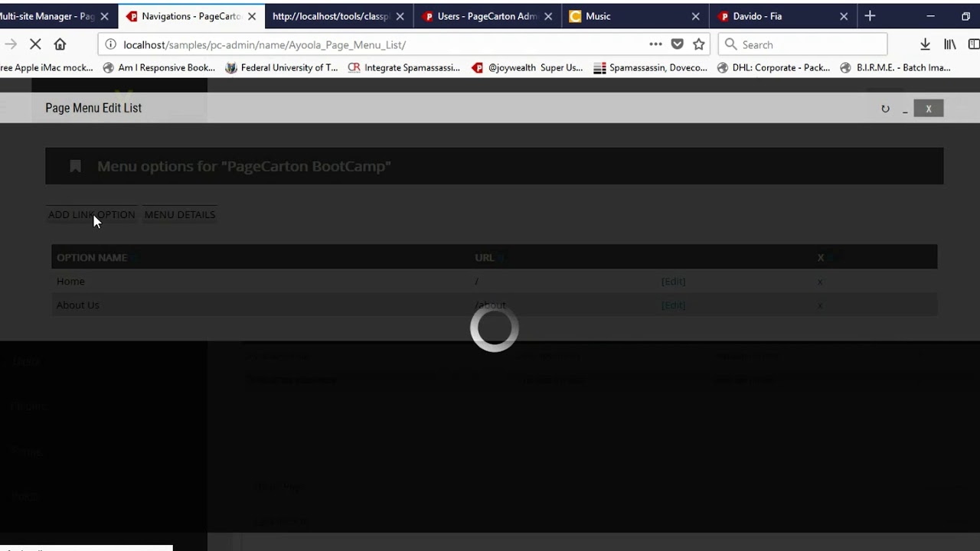980x551 pixels.
Task: Click ADD LINK OPTION link
Action: click(91, 214)
